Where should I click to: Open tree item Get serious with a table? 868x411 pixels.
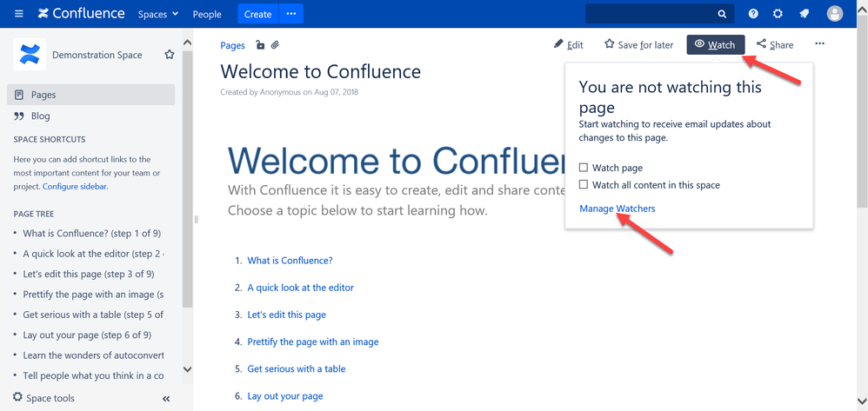pos(94,315)
